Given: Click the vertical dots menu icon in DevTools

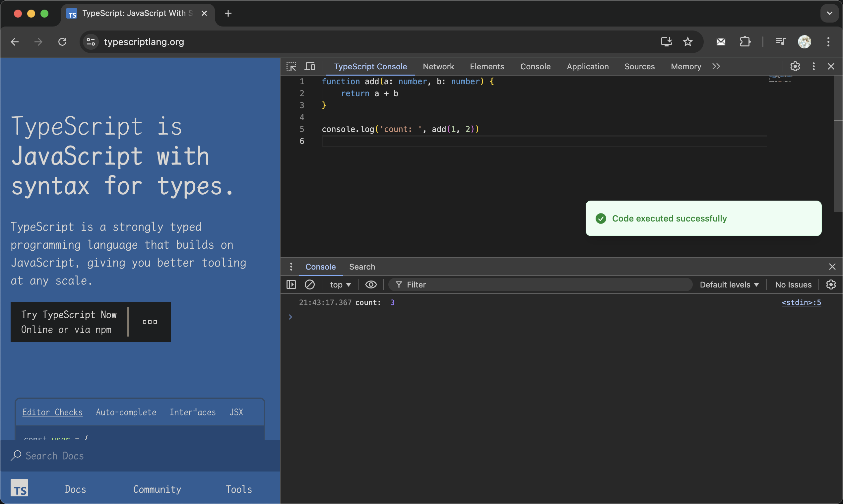Looking at the screenshot, I should coord(813,67).
